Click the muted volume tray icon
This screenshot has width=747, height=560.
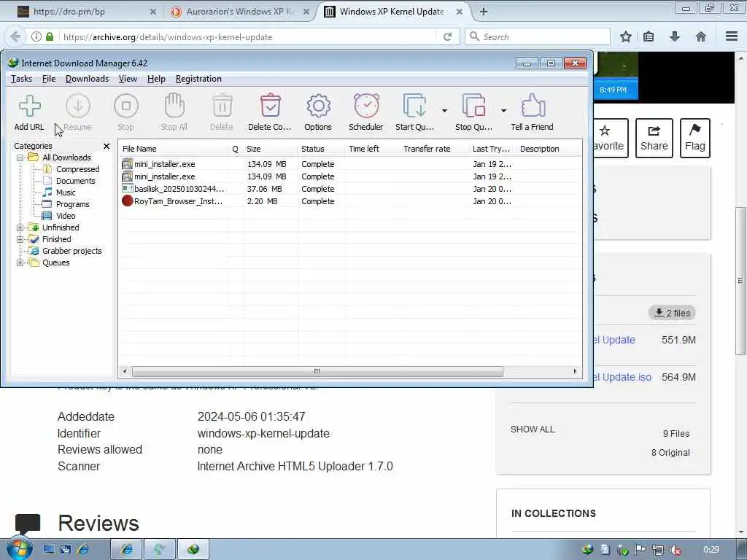tap(675, 550)
